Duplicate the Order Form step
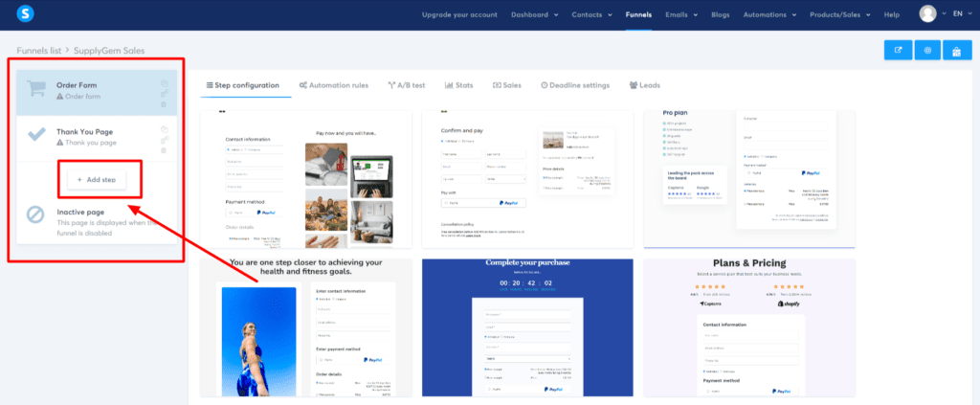 [165, 83]
